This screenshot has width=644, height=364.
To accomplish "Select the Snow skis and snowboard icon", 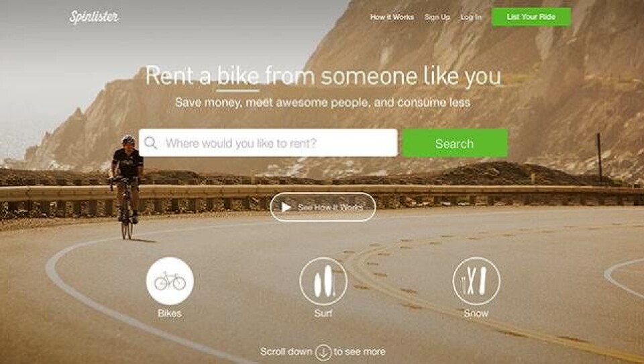I will pyautogui.click(x=476, y=281).
